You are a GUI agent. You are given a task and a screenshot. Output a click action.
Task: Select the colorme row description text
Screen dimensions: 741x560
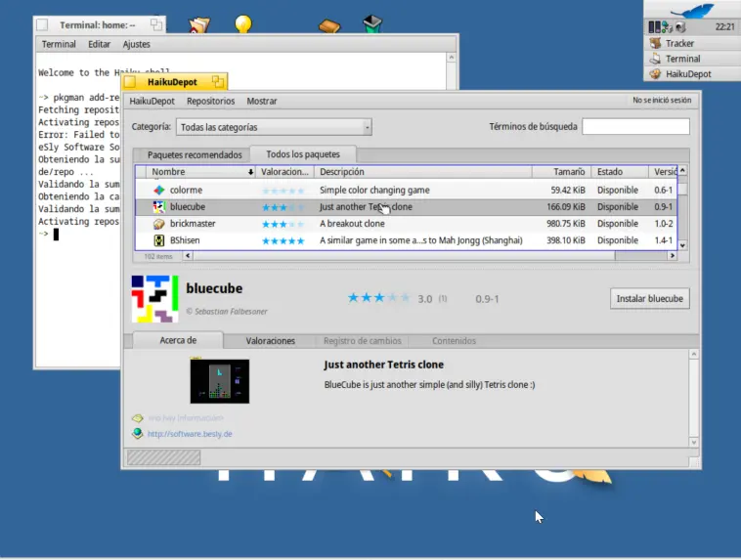click(x=374, y=190)
